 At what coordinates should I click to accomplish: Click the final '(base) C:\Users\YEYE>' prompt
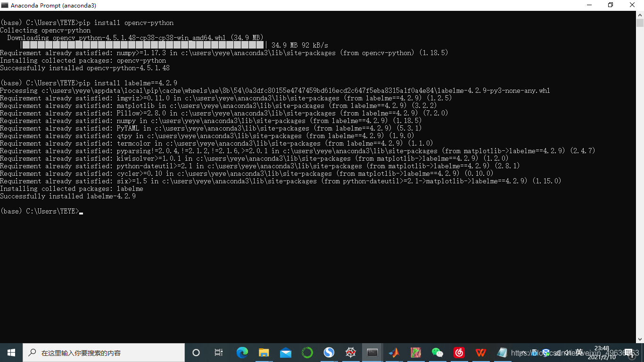point(40,211)
